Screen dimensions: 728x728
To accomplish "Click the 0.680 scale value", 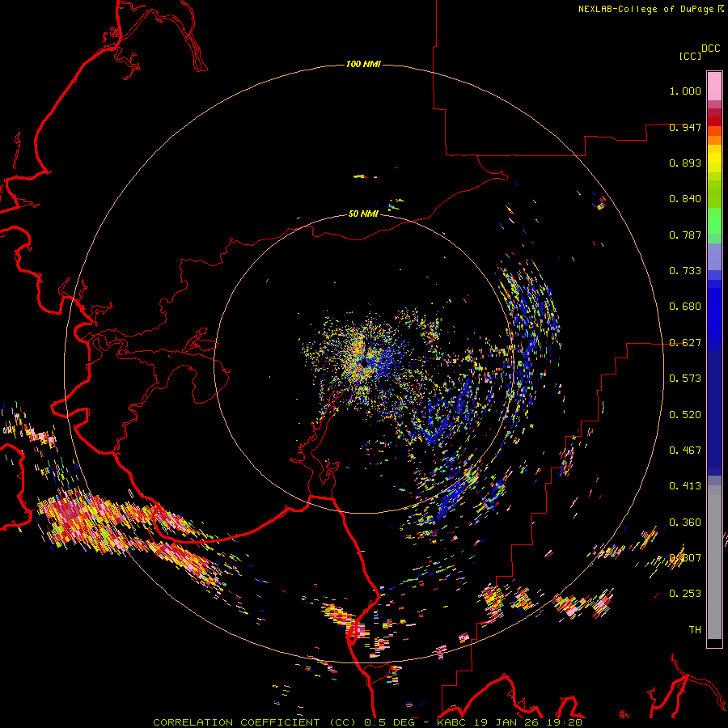I will (685, 307).
